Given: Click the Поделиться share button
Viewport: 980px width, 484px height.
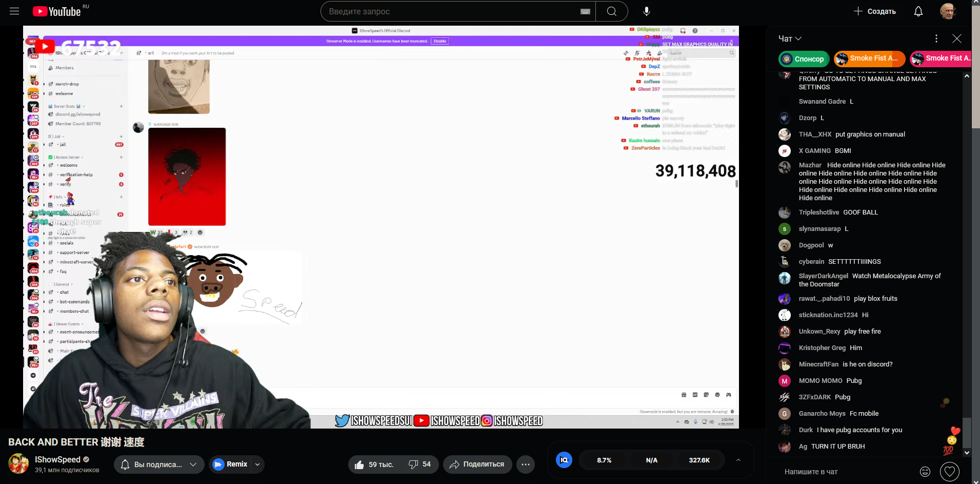Looking at the screenshot, I should click(x=477, y=464).
